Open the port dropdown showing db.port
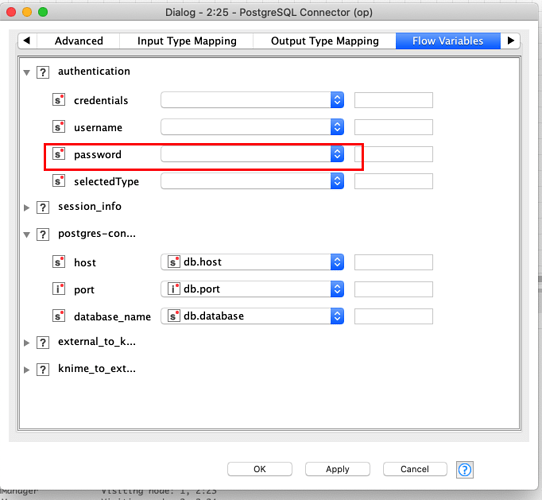The height and width of the screenshot is (500, 542). pos(252,289)
